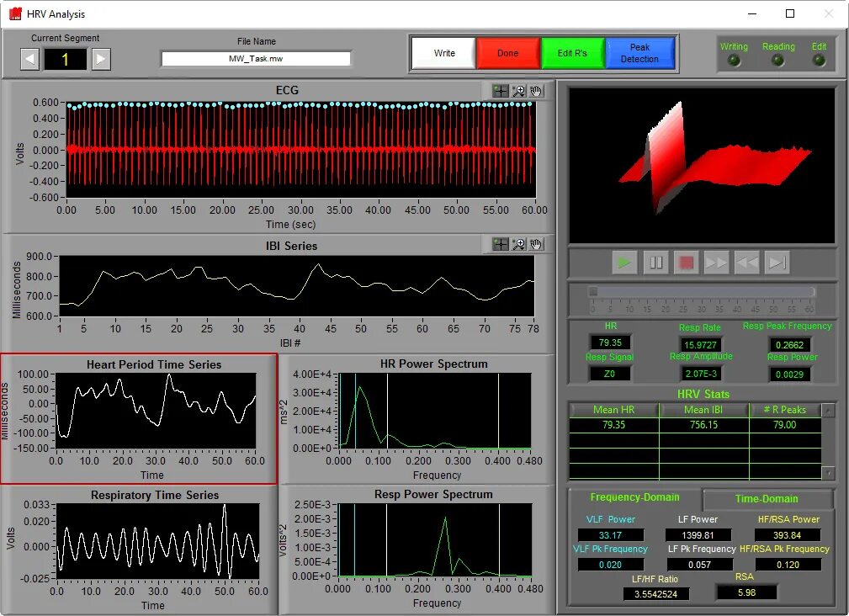Stop the 3D waveform playback
Image resolution: width=849 pixels, height=616 pixels.
[686, 263]
